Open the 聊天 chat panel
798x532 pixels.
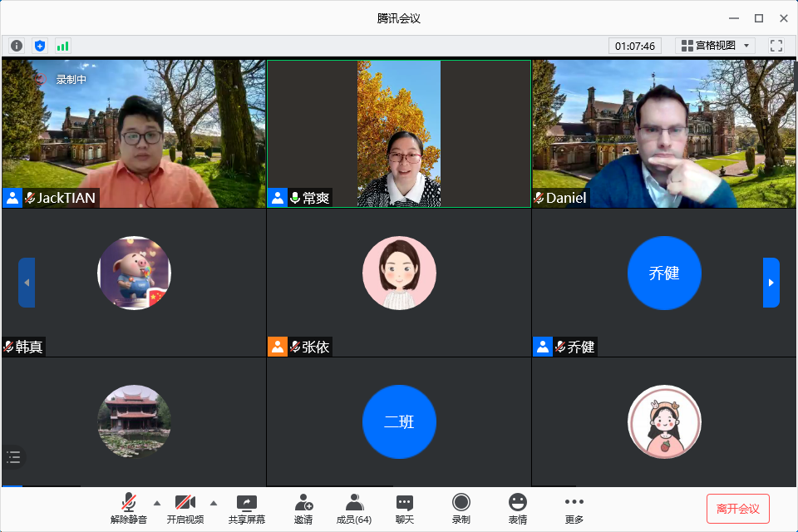coord(405,509)
